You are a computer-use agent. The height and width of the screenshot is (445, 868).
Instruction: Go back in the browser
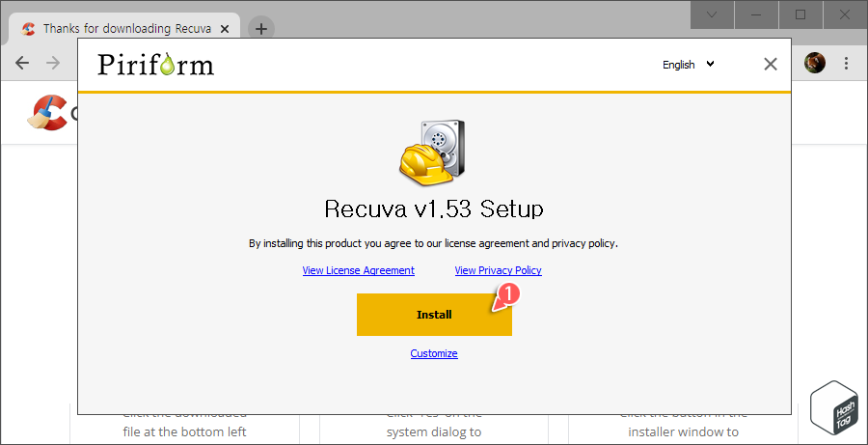(x=22, y=63)
